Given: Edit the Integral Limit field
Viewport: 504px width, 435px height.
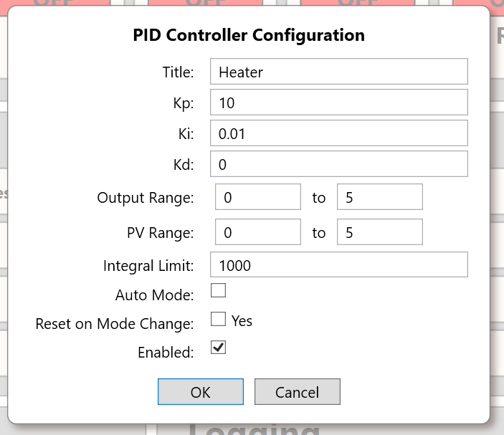Looking at the screenshot, I should click(x=339, y=264).
